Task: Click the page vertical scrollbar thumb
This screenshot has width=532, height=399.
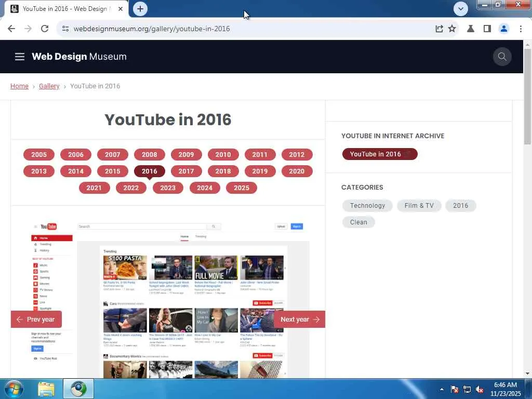Action: 527,96
